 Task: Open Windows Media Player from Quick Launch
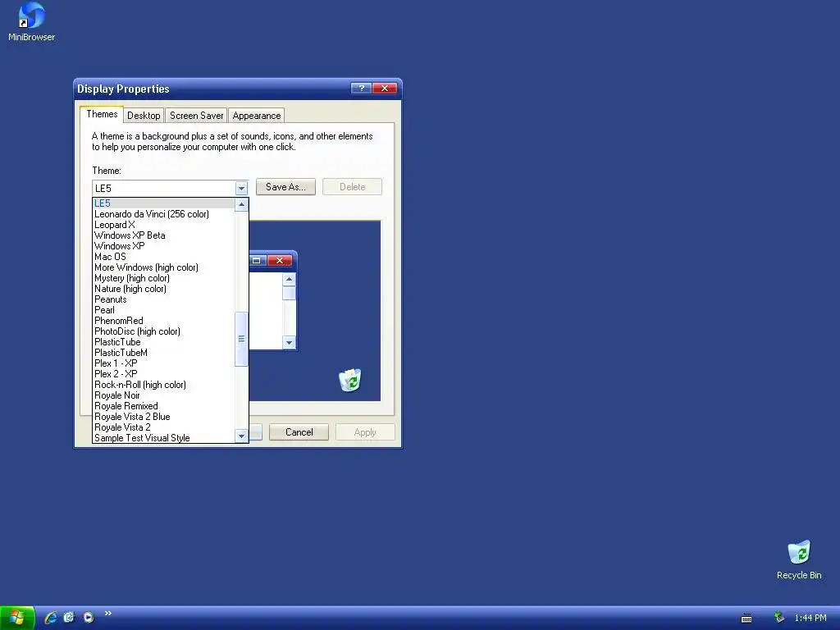click(x=89, y=617)
